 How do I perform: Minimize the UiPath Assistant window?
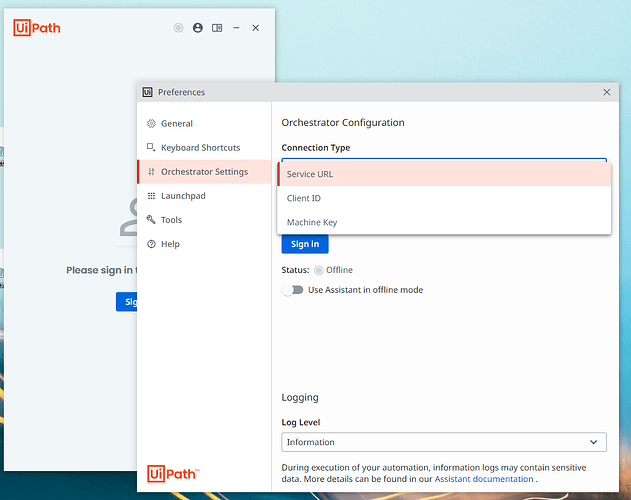point(236,28)
